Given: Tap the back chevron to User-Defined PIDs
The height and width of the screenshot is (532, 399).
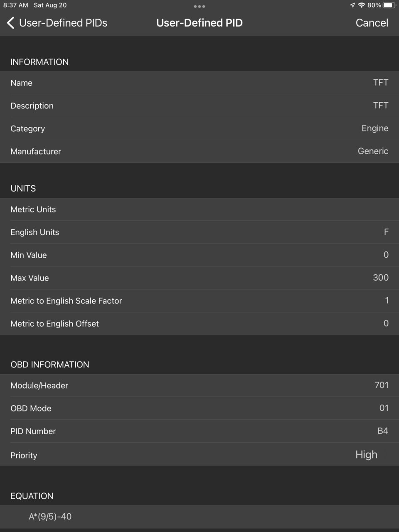Looking at the screenshot, I should (x=11, y=23).
